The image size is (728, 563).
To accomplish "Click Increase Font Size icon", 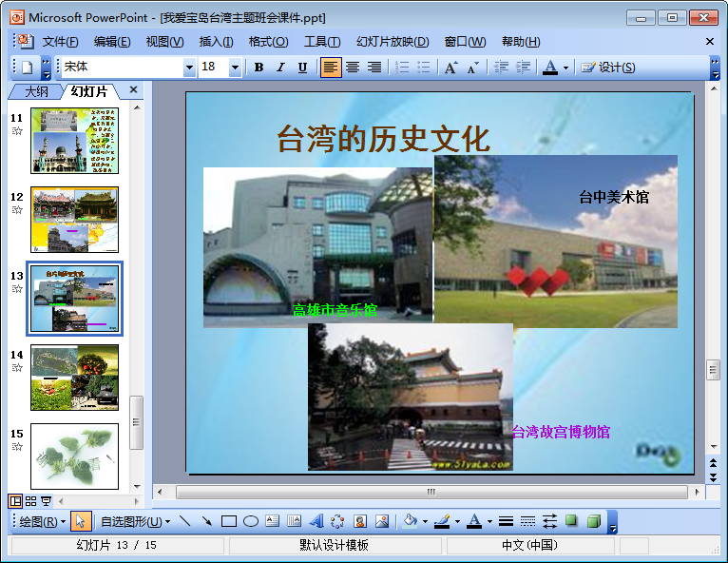I will click(450, 68).
